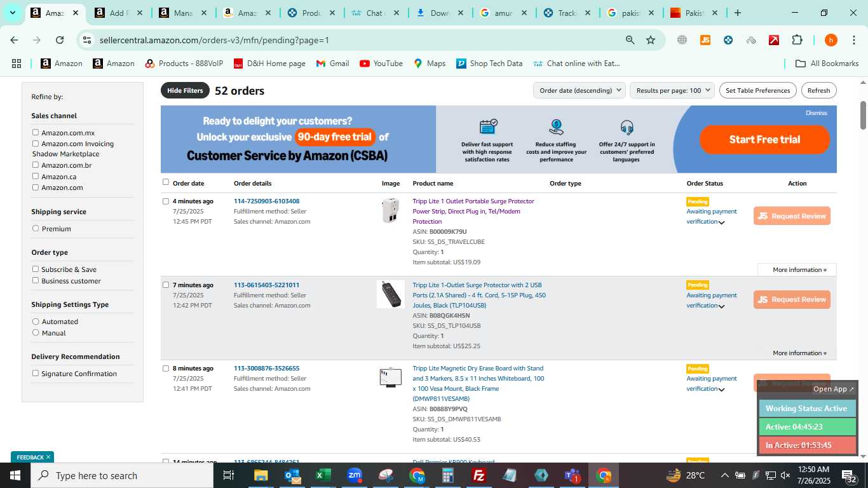
Task: Open notification center icon on the taskbar
Action: [849, 475]
